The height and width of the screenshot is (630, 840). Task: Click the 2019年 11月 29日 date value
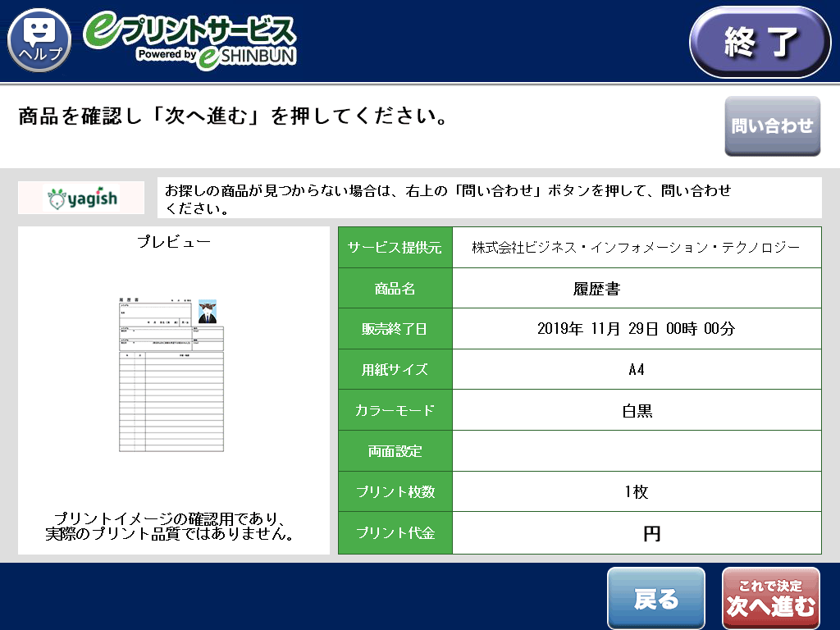click(x=636, y=328)
